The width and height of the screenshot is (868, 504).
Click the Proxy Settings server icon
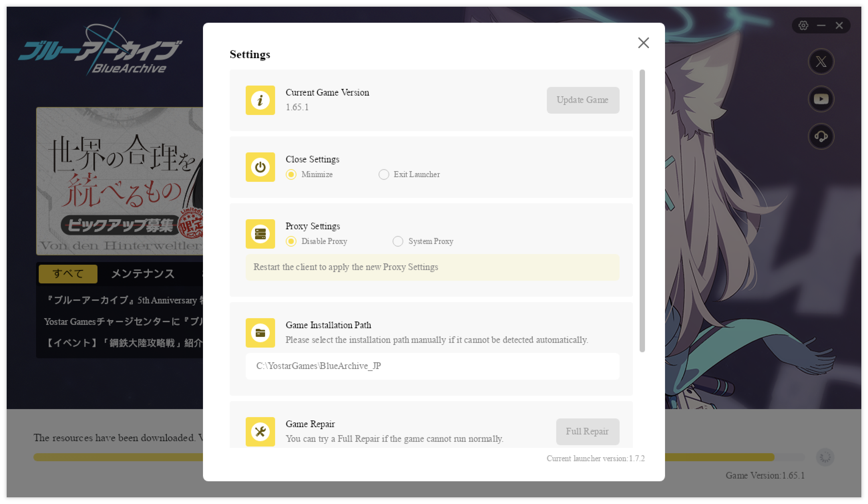[x=260, y=234]
